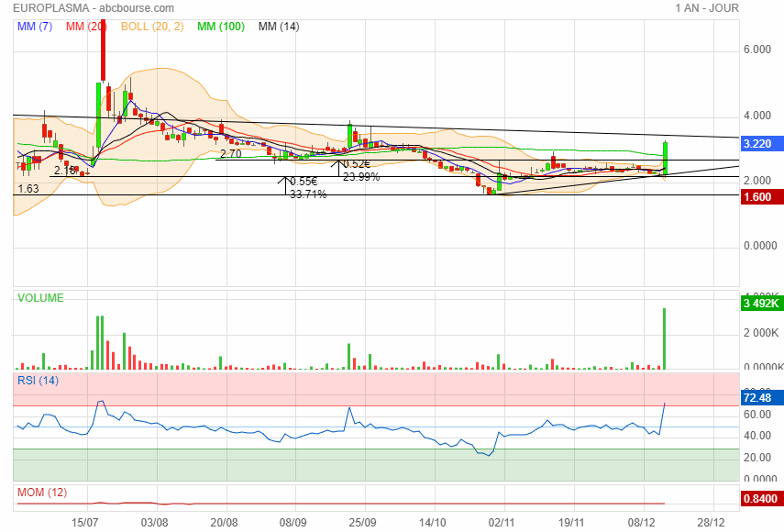Click the 0.55€ measurement annotation
The width and height of the screenshot is (784, 532).
[x=304, y=182]
